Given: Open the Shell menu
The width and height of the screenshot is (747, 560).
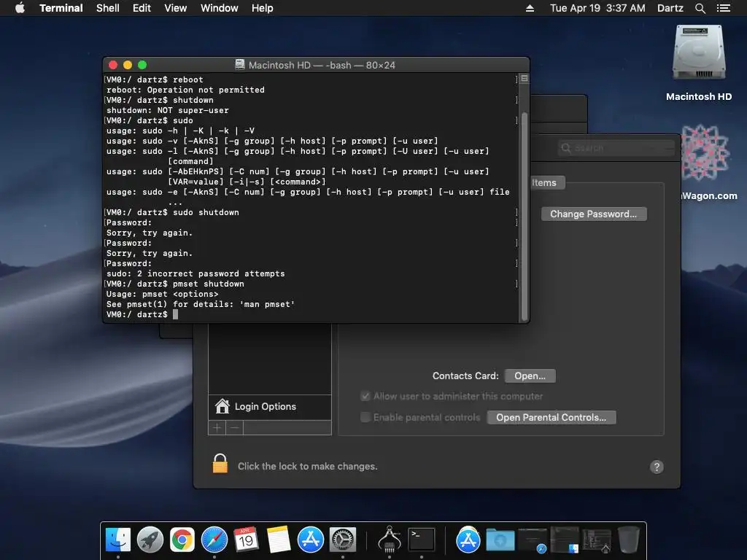Looking at the screenshot, I should click(x=108, y=8).
